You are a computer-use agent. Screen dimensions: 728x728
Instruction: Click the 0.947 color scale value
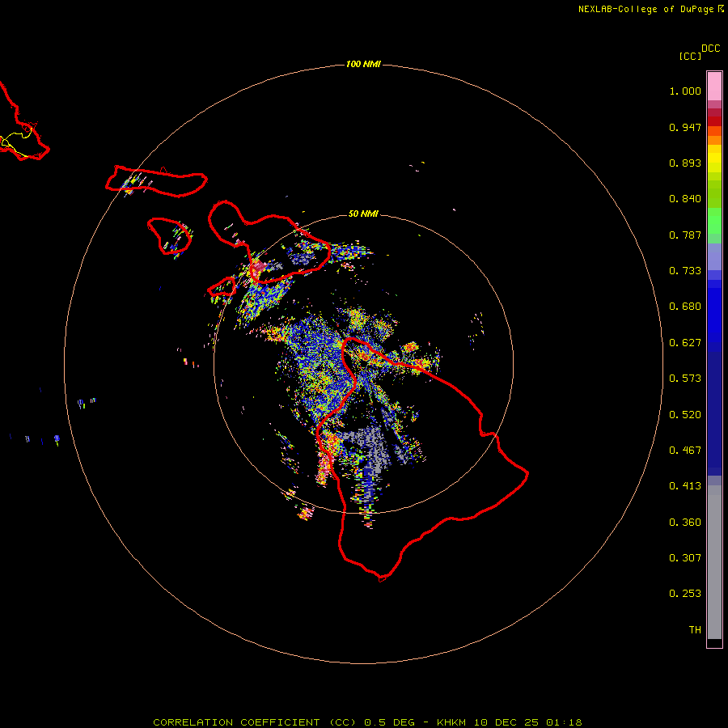(685, 127)
